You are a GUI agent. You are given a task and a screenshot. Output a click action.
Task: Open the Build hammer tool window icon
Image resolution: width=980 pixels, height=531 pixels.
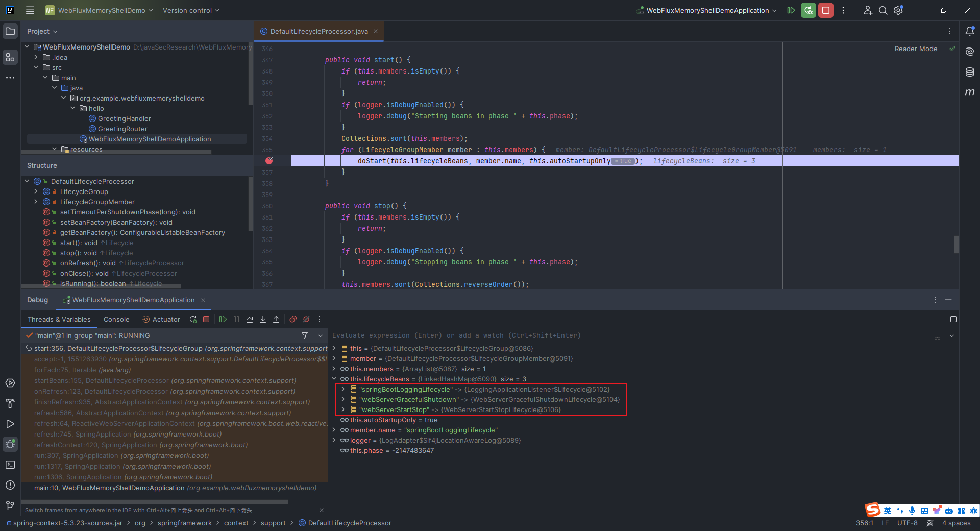[10, 403]
